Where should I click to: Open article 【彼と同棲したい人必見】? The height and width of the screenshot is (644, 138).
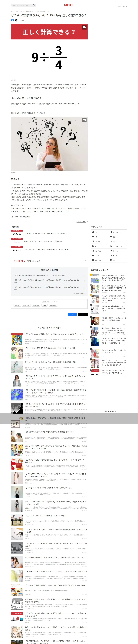50,432
